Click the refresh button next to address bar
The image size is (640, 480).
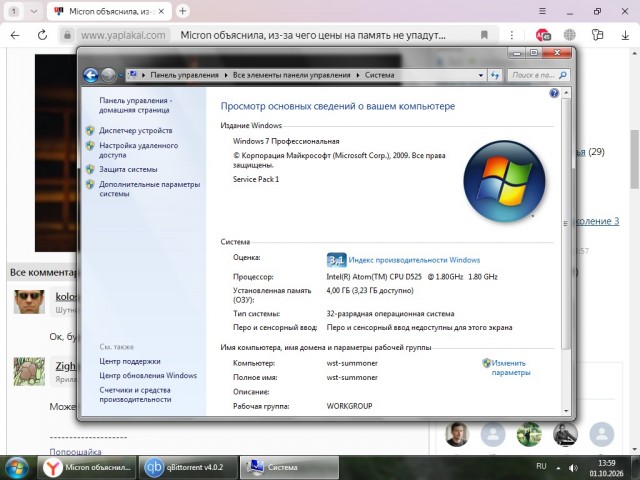coord(495,75)
